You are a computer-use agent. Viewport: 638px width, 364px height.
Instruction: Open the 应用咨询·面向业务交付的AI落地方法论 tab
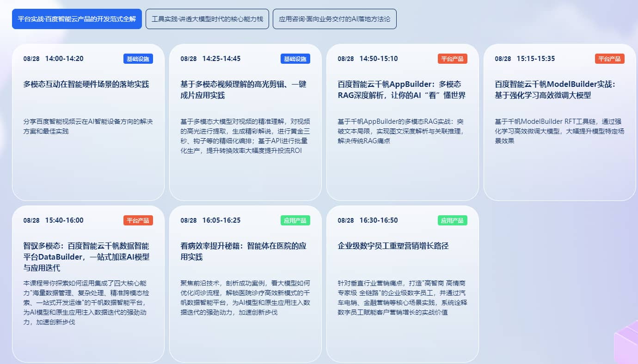click(335, 19)
